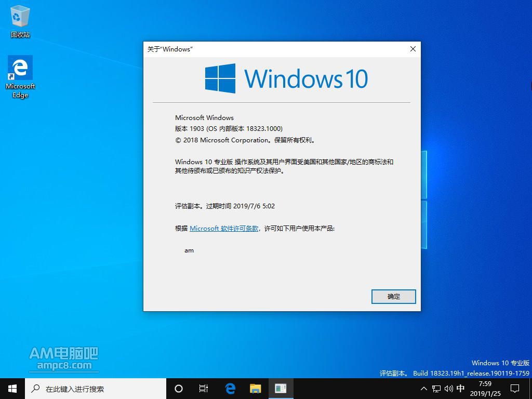Open the Windows Start menu
This screenshot has height=399, width=532.
coord(12,389)
